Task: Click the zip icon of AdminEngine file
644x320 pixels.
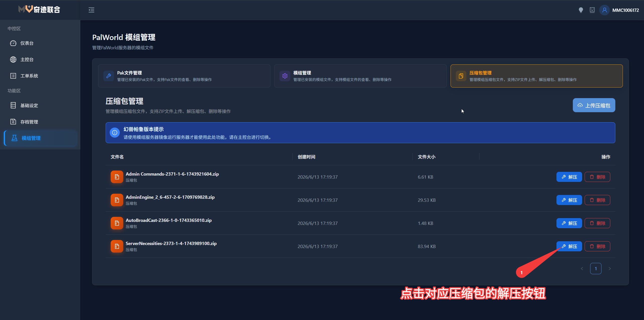Action: pos(117,200)
